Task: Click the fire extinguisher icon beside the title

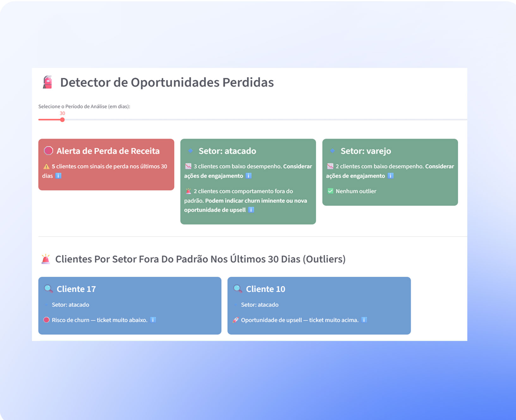Action: [47, 82]
